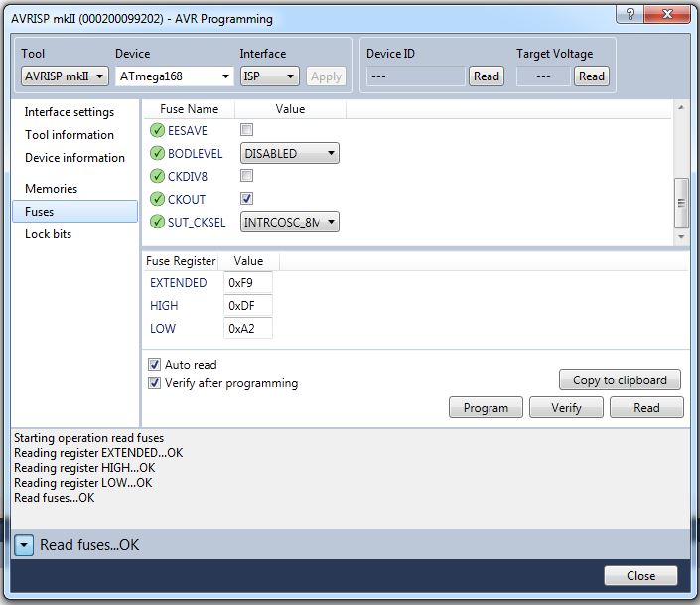The width and height of the screenshot is (700, 605).
Task: Select the Fuses page
Action: (x=75, y=212)
